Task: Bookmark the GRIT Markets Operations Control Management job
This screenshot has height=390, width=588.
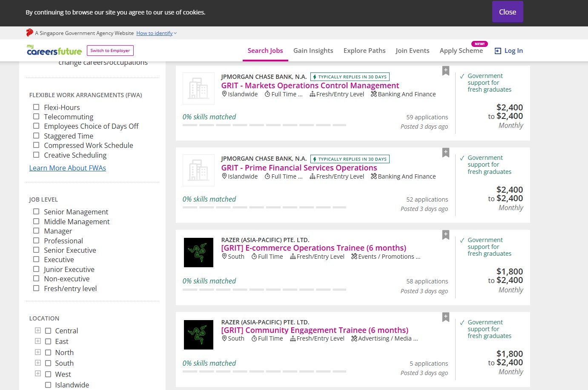Action: point(445,71)
